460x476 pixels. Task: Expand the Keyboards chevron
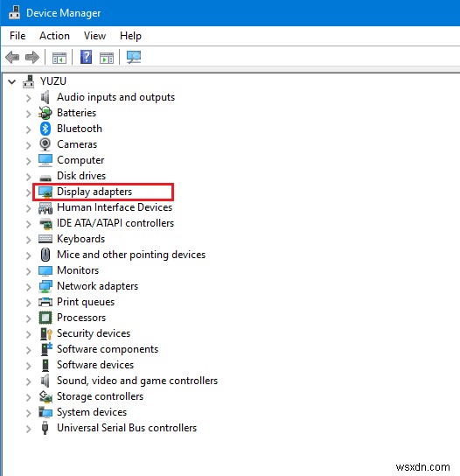pos(29,240)
